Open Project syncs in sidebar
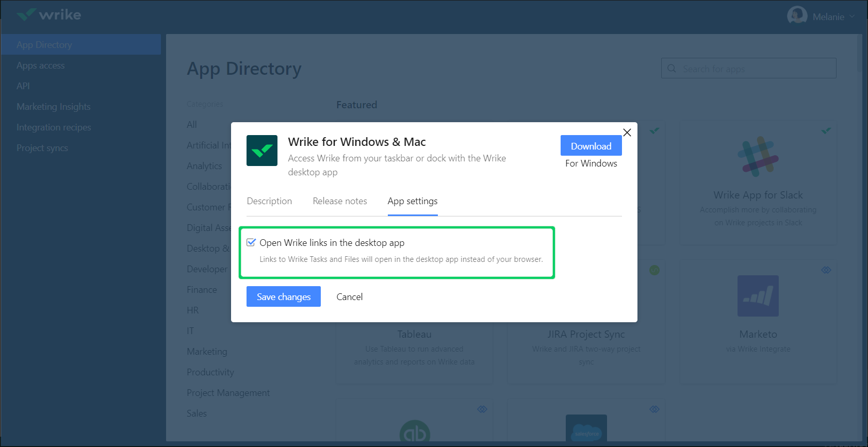 [42, 148]
